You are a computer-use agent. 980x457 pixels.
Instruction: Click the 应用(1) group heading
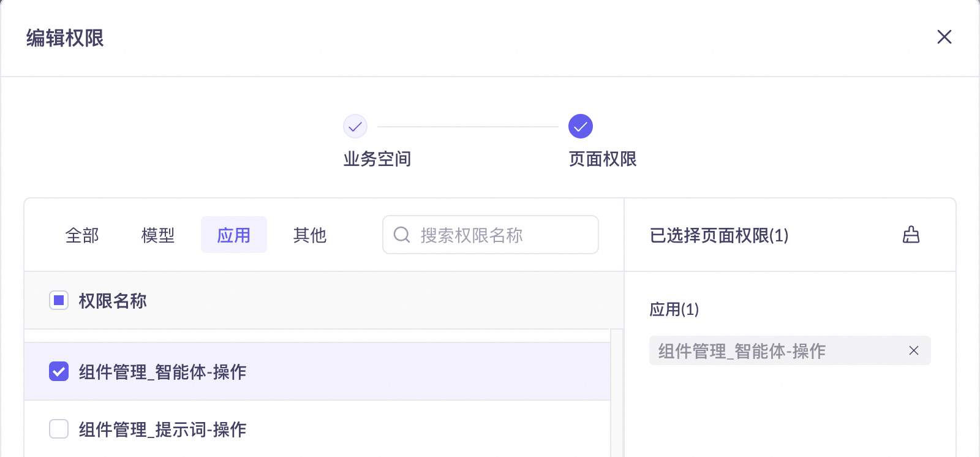tap(672, 310)
